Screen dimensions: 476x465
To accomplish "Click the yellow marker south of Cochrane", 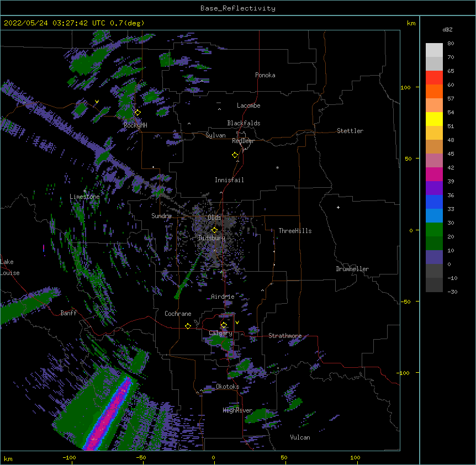I will [x=188, y=326].
